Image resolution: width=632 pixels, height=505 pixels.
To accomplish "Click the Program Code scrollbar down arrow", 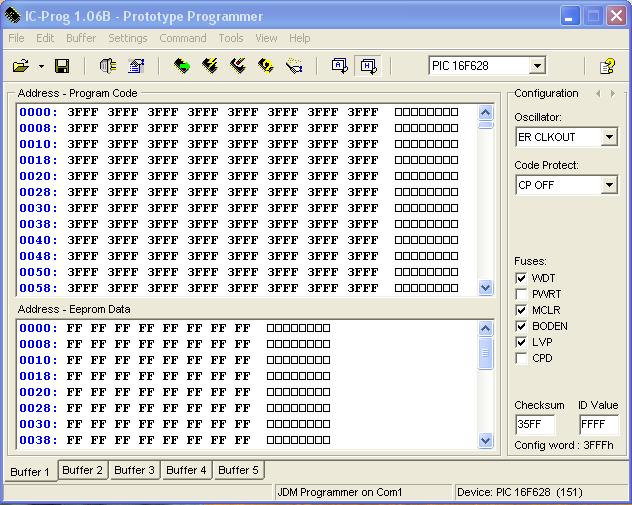I will click(x=486, y=288).
